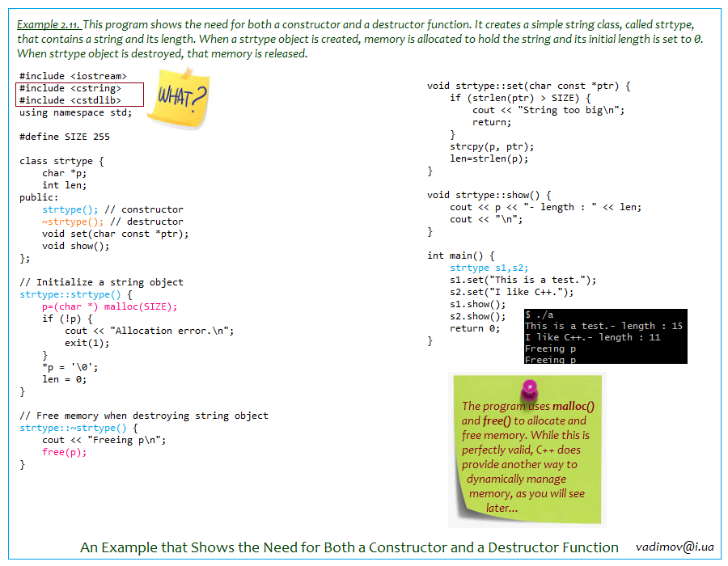The height and width of the screenshot is (566, 728).
Task: Click the 'exit(1);' line
Action: point(87,344)
